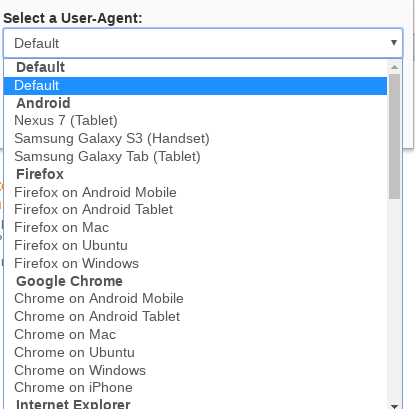Choose Chrome on Ubuntu
Image resolution: width=415 pixels, height=409 pixels.
coord(195,353)
